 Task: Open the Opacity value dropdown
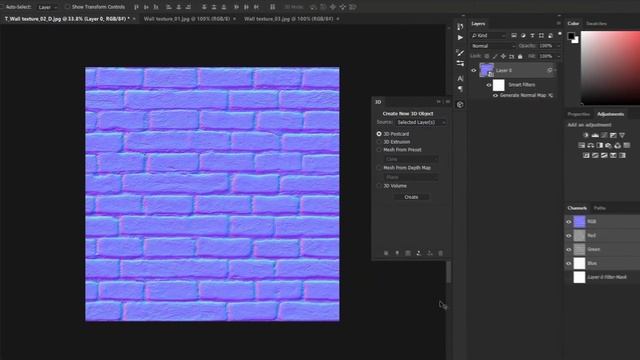tap(558, 46)
